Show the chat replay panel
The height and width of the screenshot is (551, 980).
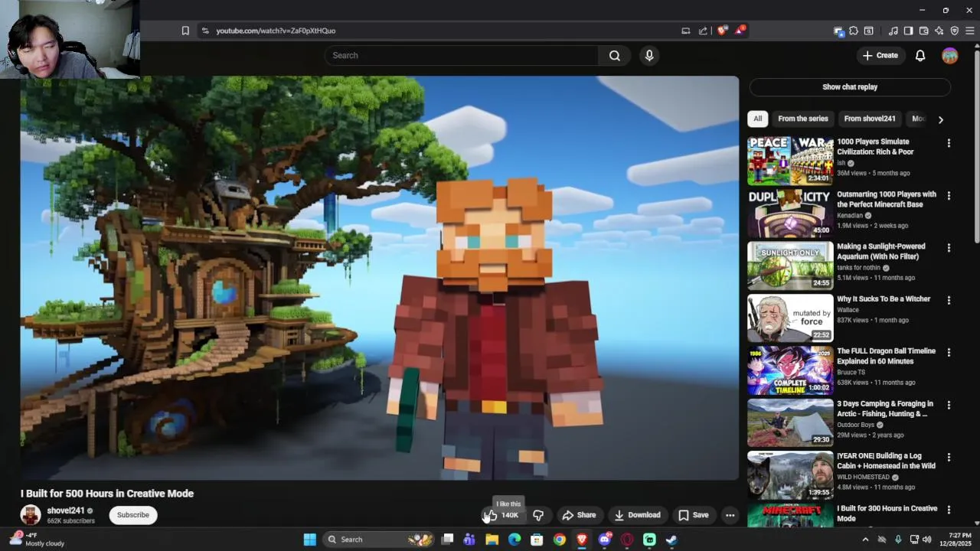click(x=850, y=87)
